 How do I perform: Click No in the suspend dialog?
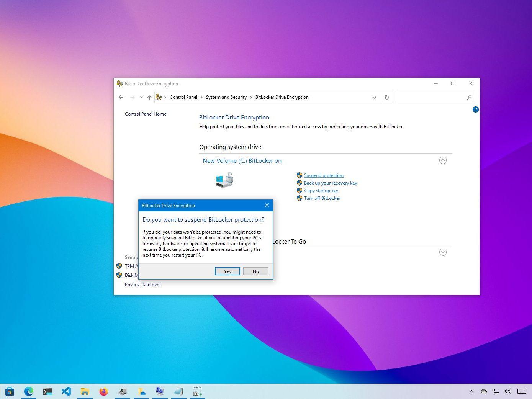click(x=255, y=271)
